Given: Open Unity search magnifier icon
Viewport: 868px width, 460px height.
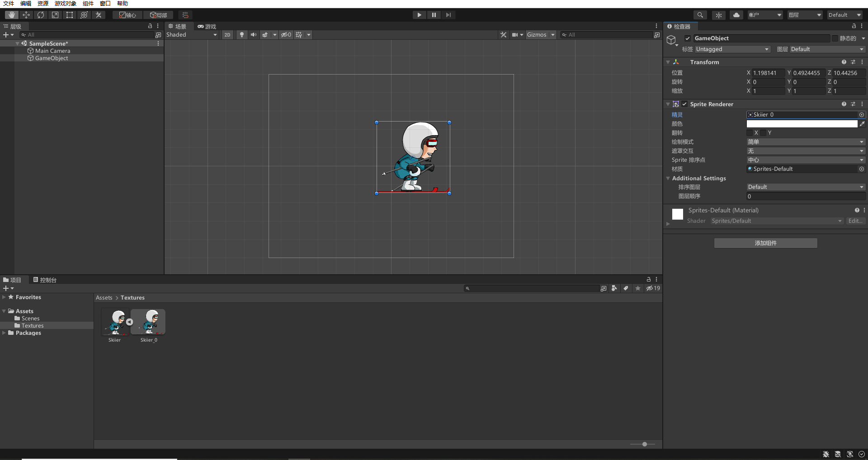Looking at the screenshot, I should (x=700, y=15).
